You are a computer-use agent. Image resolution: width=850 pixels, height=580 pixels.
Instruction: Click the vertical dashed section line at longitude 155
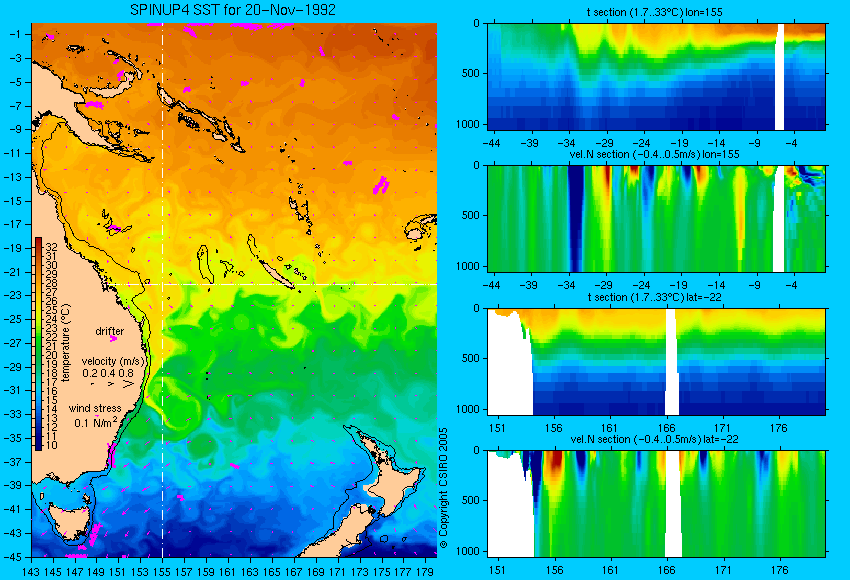163,290
